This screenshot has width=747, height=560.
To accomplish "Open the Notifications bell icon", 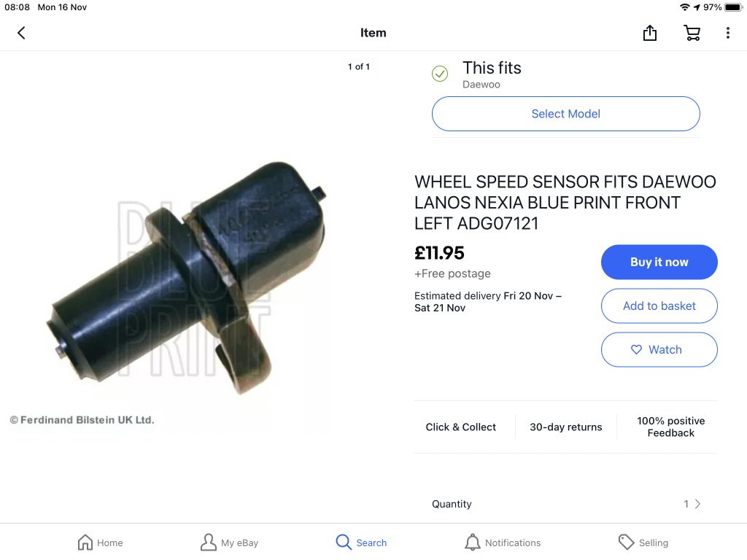I will (x=473, y=542).
